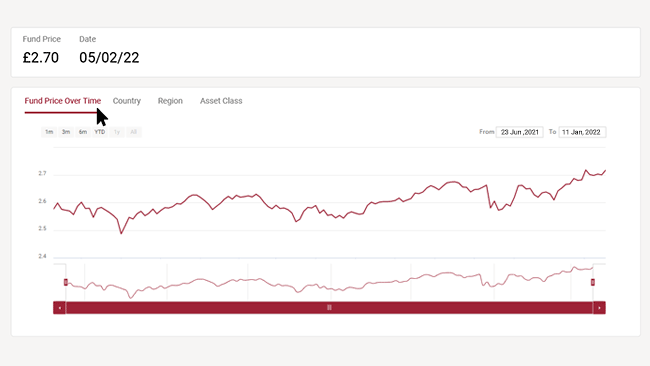The image size is (650, 366).
Task: Grab the right range handle in the navigator
Action: coord(593,282)
